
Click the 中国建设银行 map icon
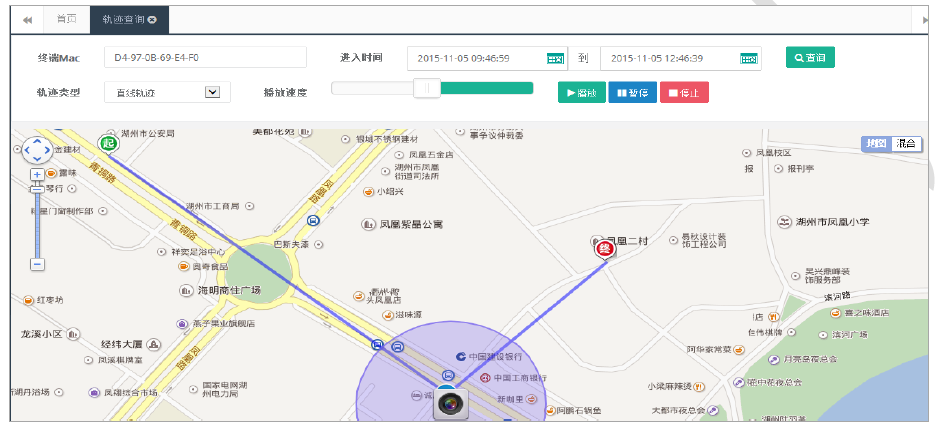coord(461,356)
